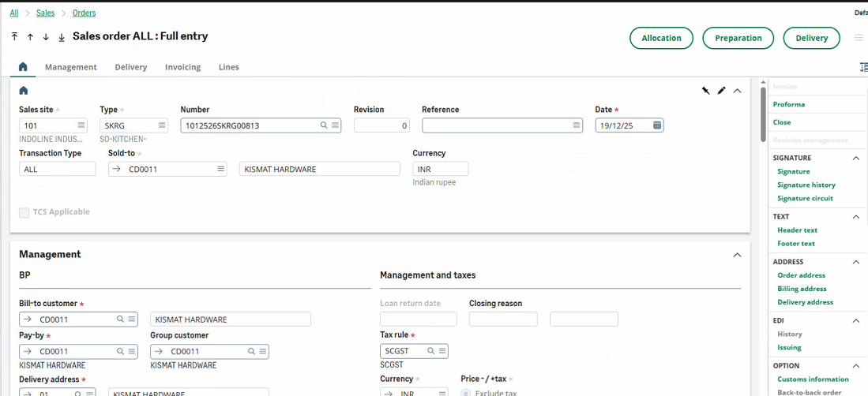Open the hamburger menu beside Delivery button
Screen dimensions: 868x396
point(859,38)
